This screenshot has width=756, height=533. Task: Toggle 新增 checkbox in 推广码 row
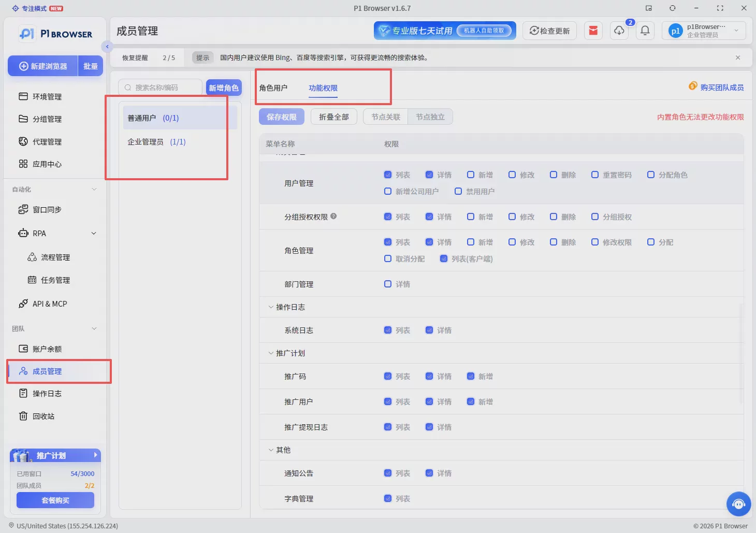click(471, 376)
